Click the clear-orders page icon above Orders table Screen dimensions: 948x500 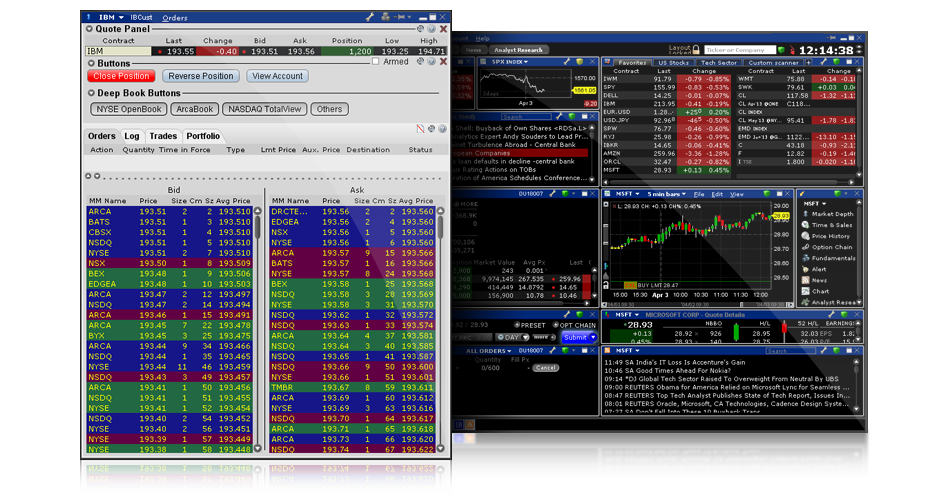click(420, 129)
